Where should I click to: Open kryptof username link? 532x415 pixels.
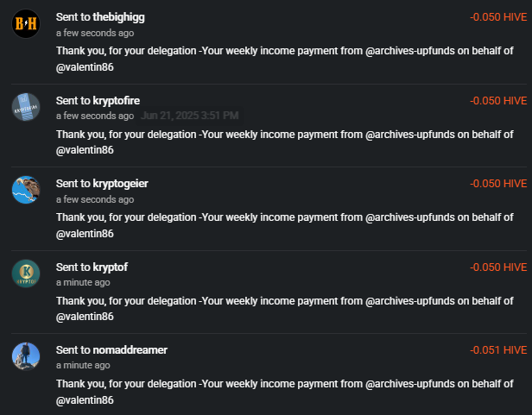pos(111,267)
